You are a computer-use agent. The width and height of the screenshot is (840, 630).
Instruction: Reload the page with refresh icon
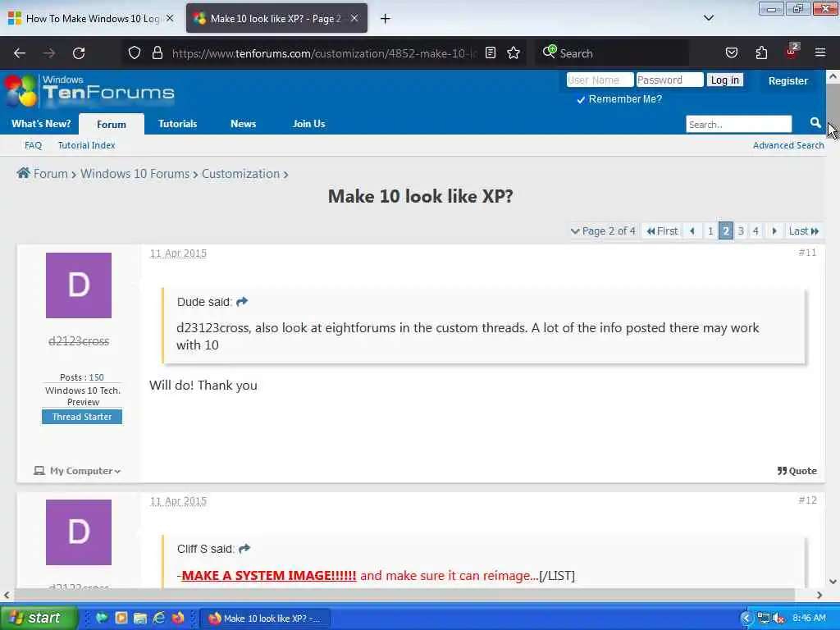79,53
